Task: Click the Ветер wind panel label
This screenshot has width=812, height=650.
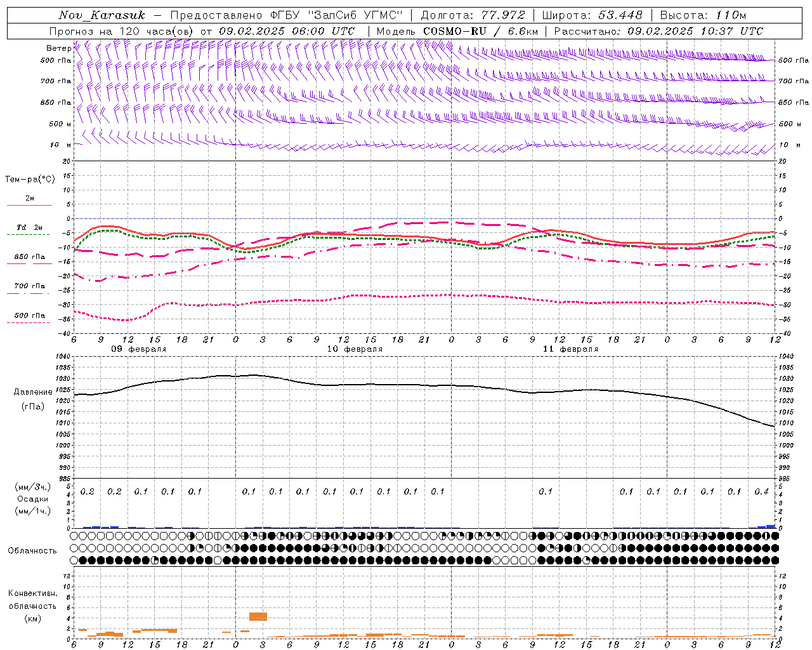Action: point(58,48)
